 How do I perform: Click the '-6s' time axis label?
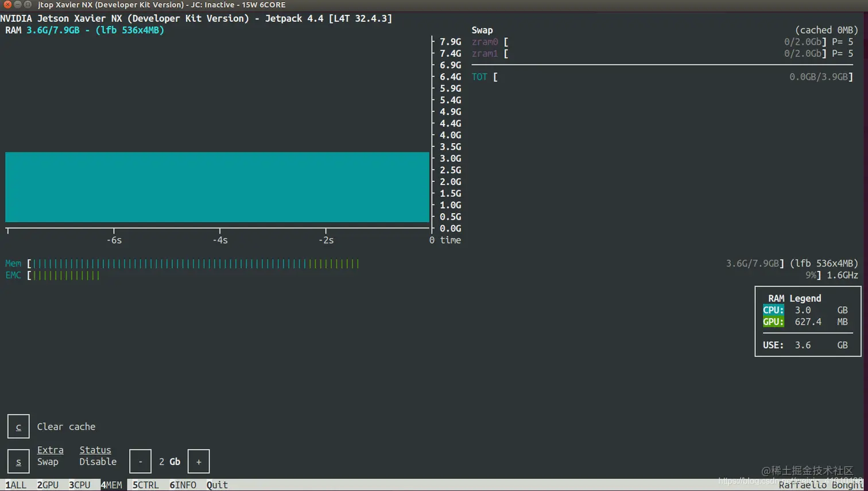(x=114, y=241)
